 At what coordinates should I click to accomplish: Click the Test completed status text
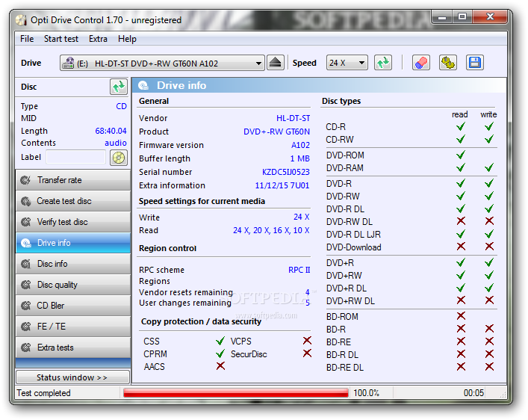click(43, 393)
